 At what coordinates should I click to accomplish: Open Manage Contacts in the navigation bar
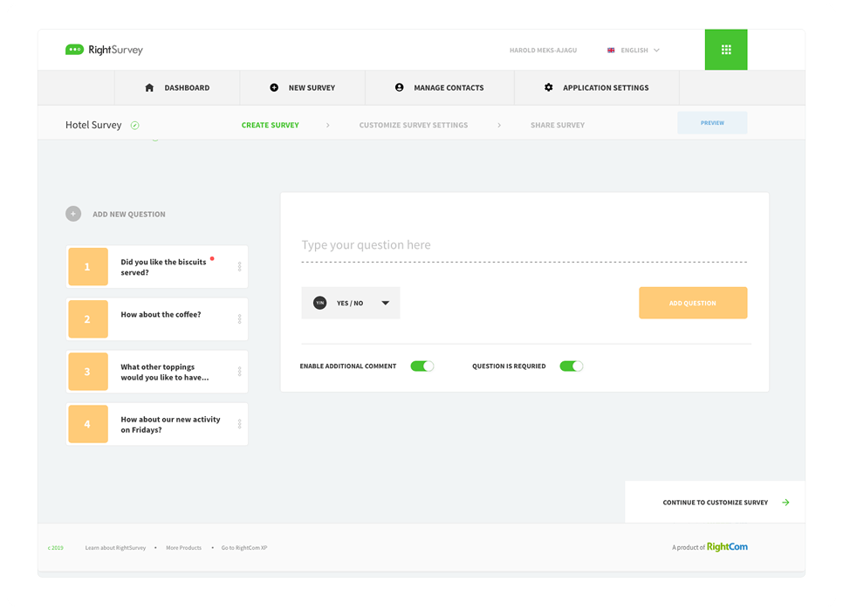[x=439, y=88]
